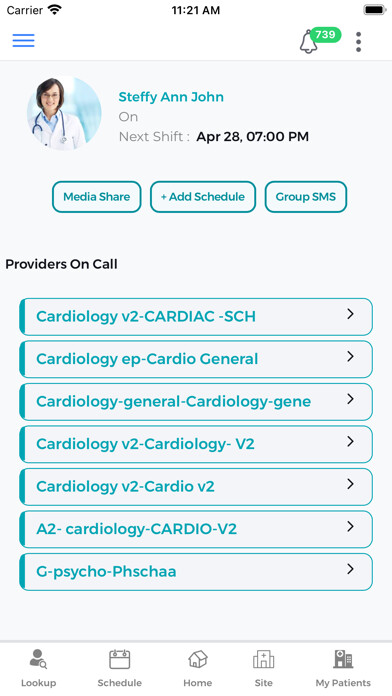Tap the + Add Schedule button
The height and width of the screenshot is (696, 392).
203,197
